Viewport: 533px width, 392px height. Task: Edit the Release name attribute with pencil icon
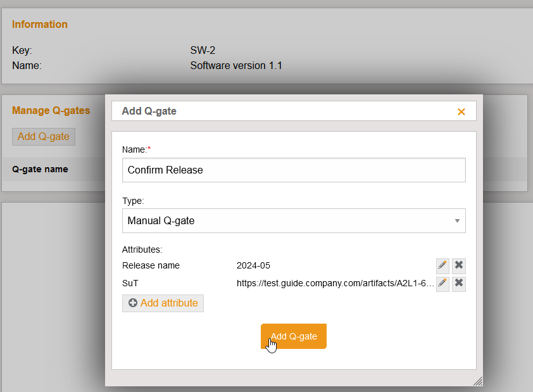pos(442,265)
